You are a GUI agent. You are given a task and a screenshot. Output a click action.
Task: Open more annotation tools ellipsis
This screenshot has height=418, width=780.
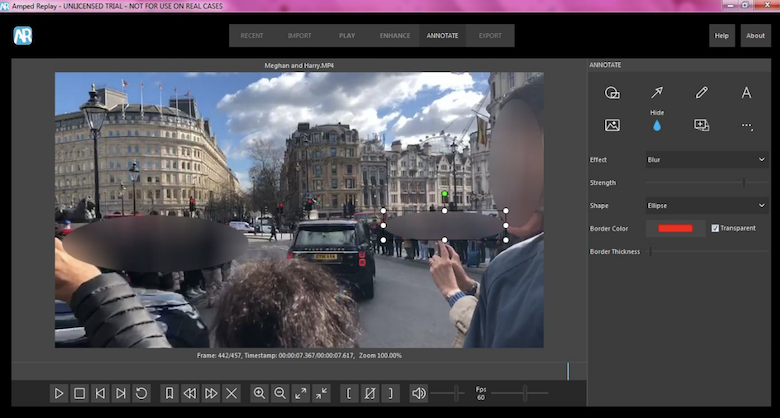(747, 126)
